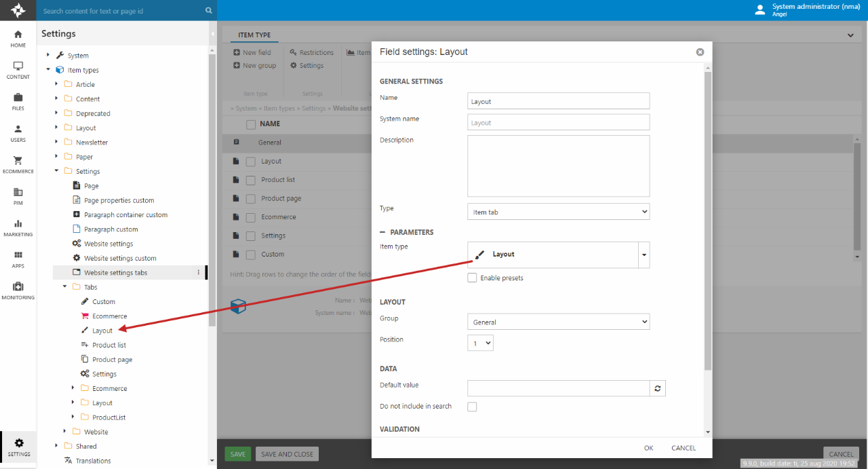The width and height of the screenshot is (868, 469).
Task: Switch to the Item Type tab
Action: (x=254, y=35)
